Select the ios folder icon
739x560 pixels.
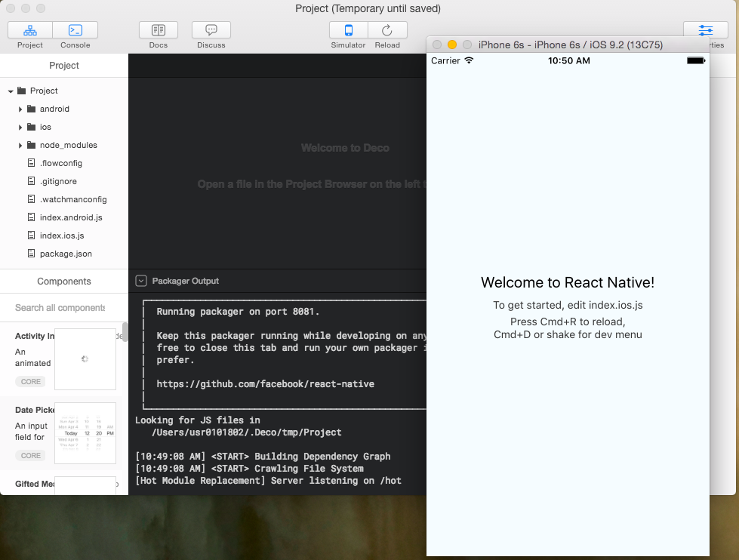[32, 127]
